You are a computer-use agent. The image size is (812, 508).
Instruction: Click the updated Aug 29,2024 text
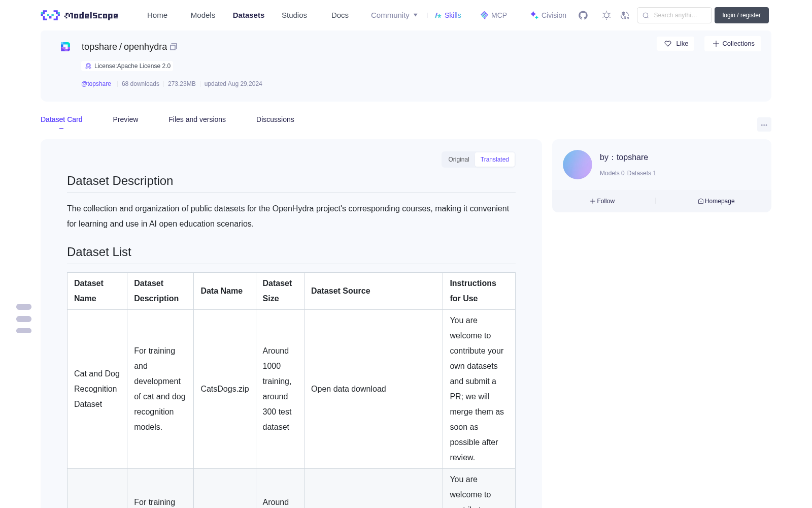233,84
